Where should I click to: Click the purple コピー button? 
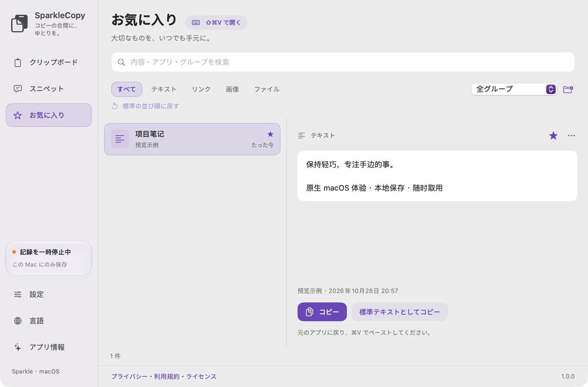coord(322,312)
